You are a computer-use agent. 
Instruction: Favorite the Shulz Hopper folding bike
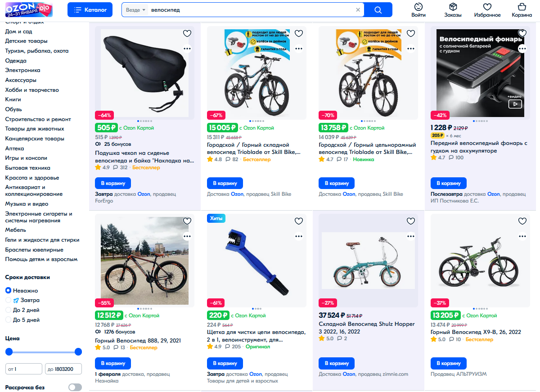click(410, 221)
